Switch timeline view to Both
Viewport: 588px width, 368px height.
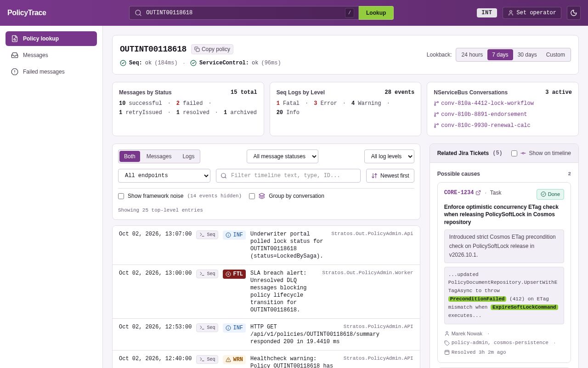click(x=130, y=156)
